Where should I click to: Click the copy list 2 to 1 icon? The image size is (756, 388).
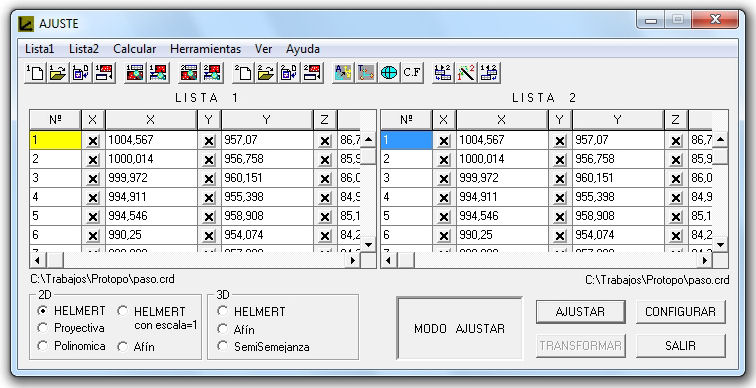(489, 73)
